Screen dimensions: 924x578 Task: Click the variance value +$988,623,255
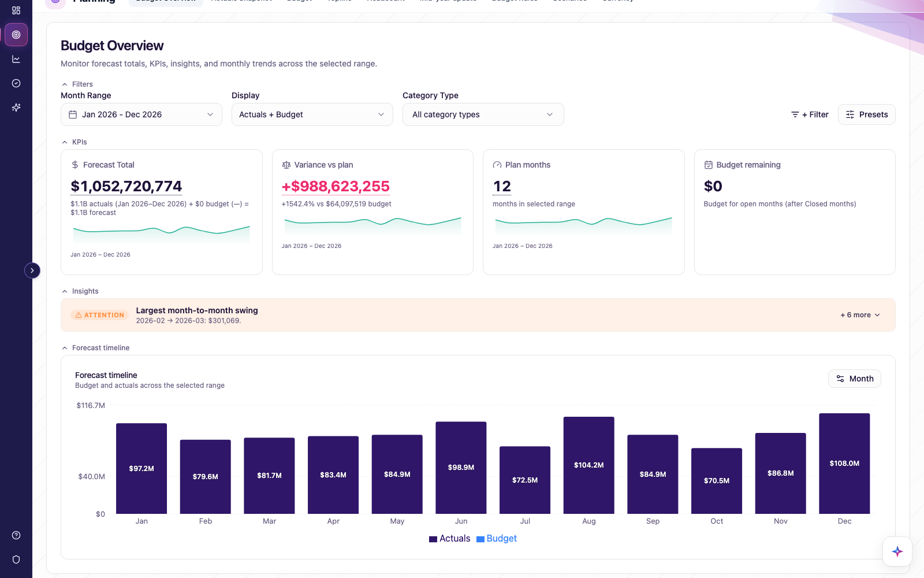(336, 186)
